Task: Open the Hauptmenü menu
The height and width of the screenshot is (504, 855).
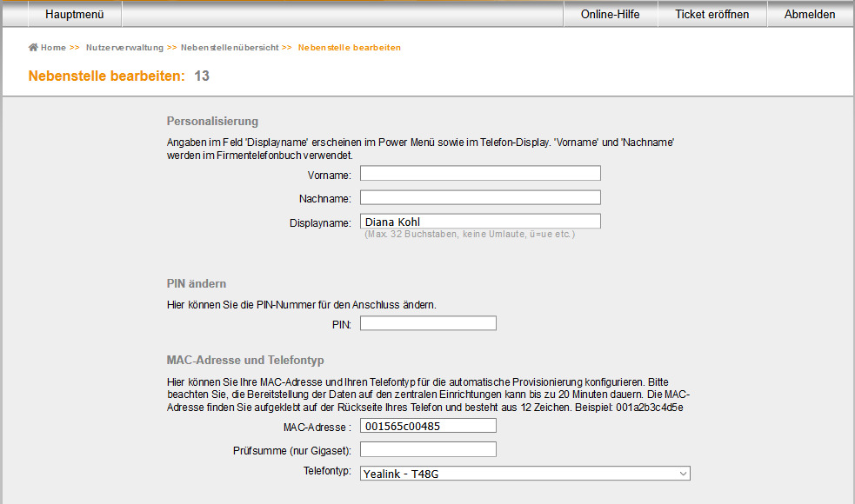Action: click(x=75, y=14)
